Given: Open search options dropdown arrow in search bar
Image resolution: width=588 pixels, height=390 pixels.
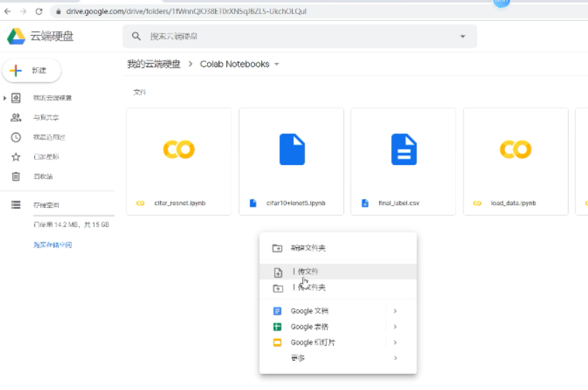Looking at the screenshot, I should [463, 36].
